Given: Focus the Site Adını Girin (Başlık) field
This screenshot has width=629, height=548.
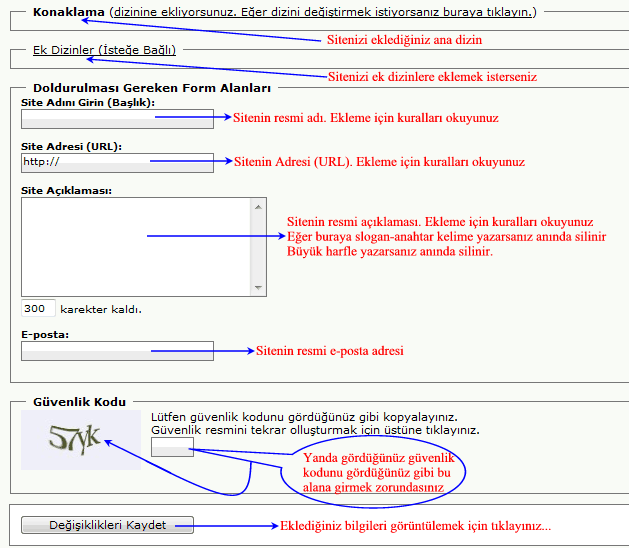Looking at the screenshot, I should coord(117,119).
